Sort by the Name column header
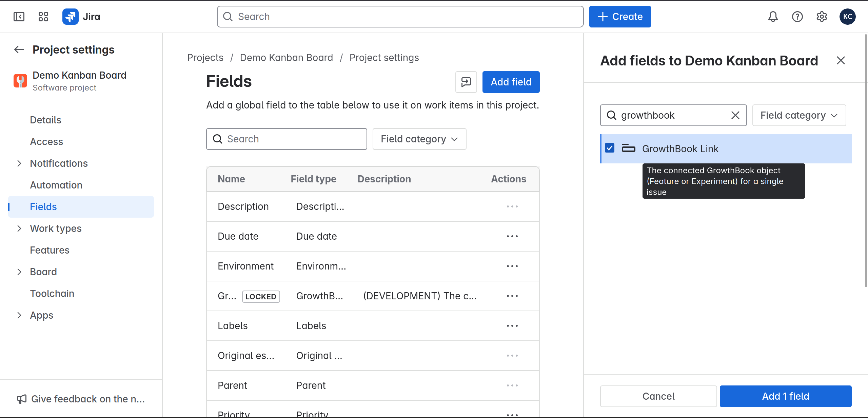Screen dimensions: 868x418 (231, 179)
